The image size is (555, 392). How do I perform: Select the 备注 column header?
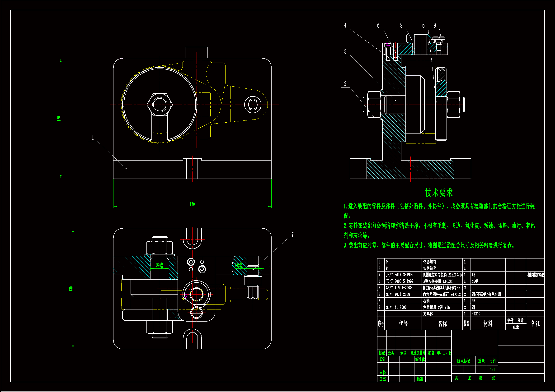click(535, 324)
